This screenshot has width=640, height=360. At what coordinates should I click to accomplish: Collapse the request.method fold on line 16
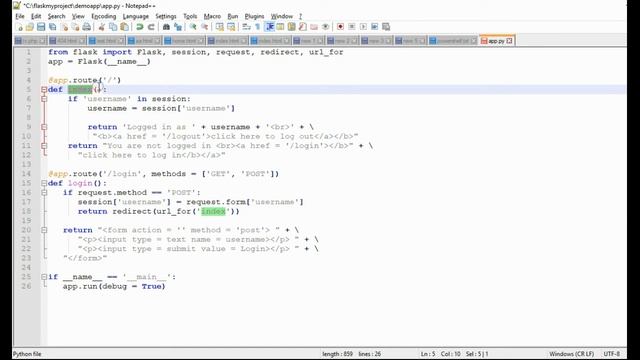click(44, 193)
